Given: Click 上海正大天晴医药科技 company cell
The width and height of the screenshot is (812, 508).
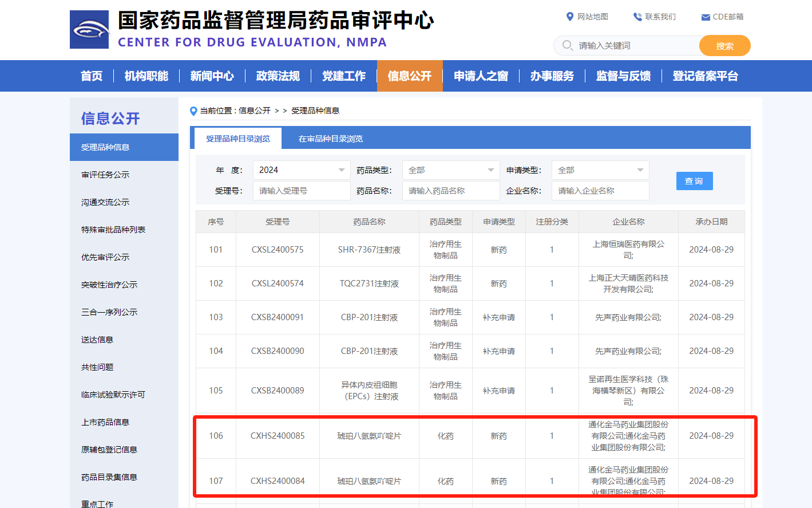Looking at the screenshot, I should click(628, 283).
